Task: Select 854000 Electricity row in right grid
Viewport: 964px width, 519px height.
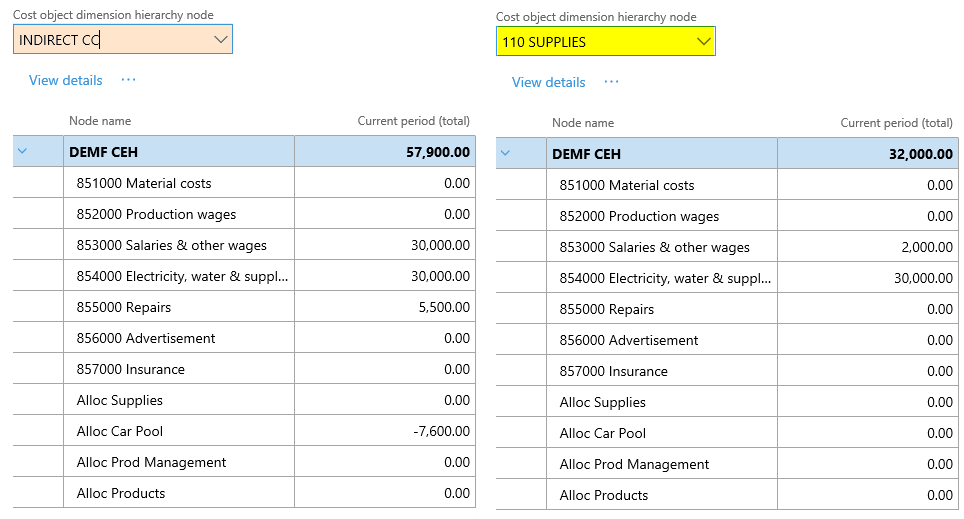Action: coord(665,278)
